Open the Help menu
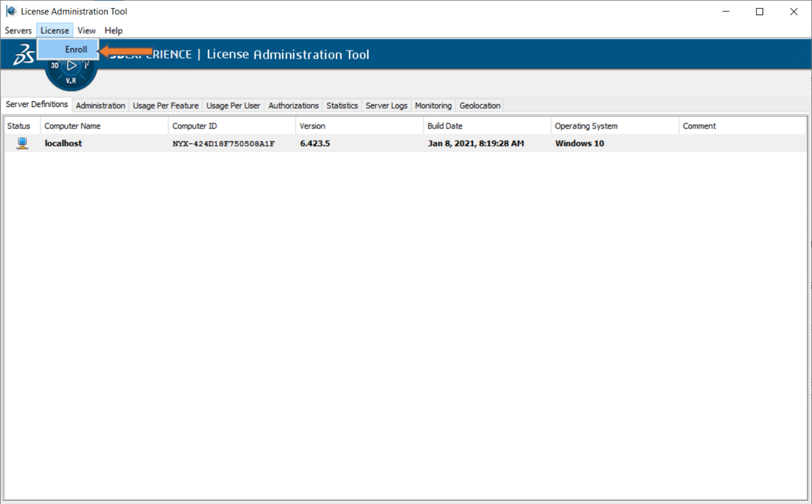812x504 pixels. point(113,30)
